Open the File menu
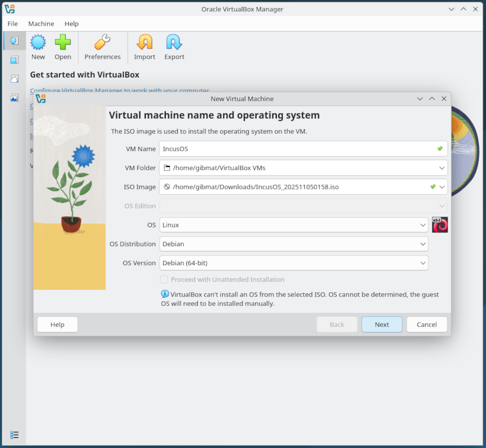Image resolution: width=486 pixels, height=448 pixels. click(12, 24)
